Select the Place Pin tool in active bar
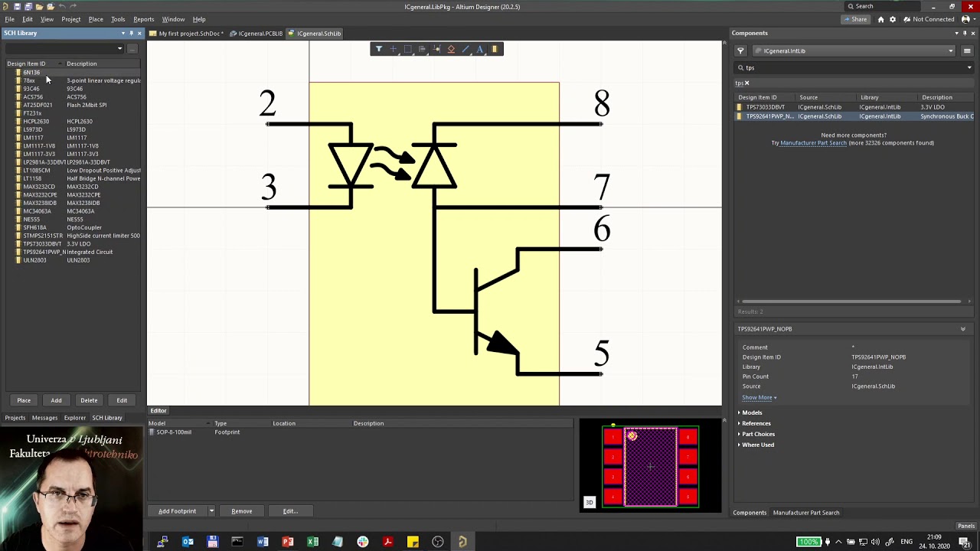Viewport: 980px width, 551px height. pos(436,49)
